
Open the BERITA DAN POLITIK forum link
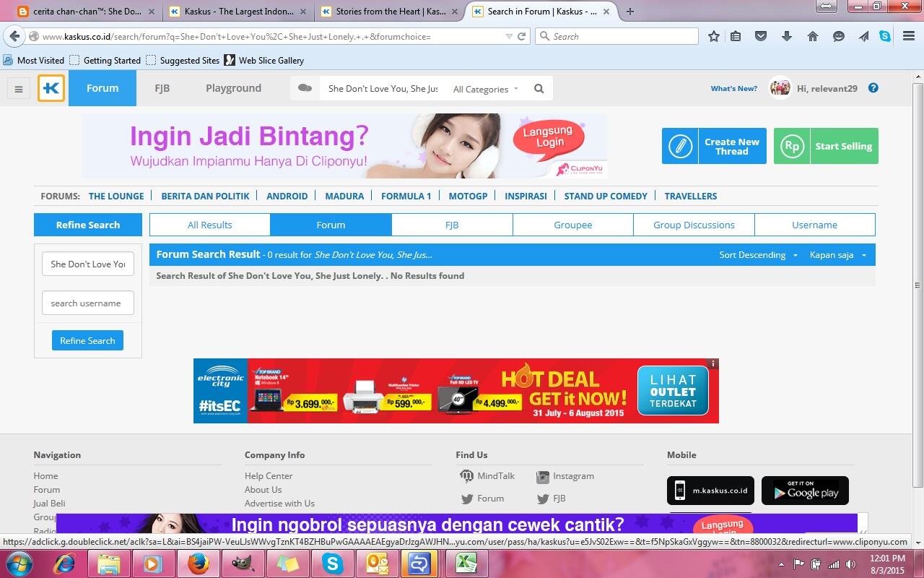[205, 196]
